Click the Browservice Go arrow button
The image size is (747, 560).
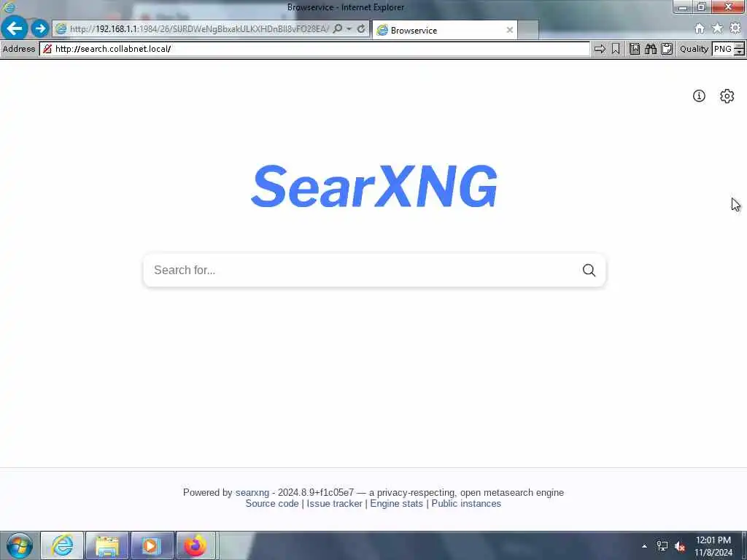600,49
